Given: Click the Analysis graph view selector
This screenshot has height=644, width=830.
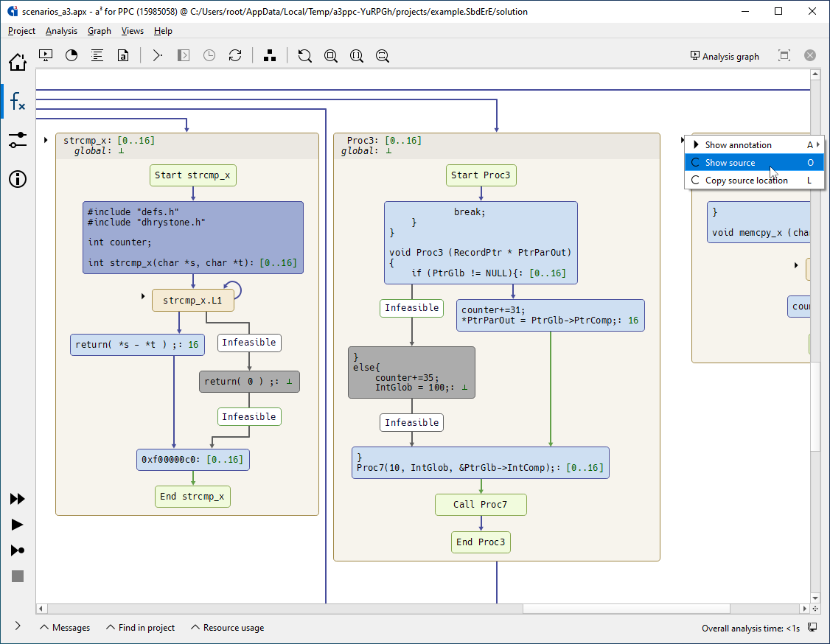Looking at the screenshot, I should click(725, 56).
